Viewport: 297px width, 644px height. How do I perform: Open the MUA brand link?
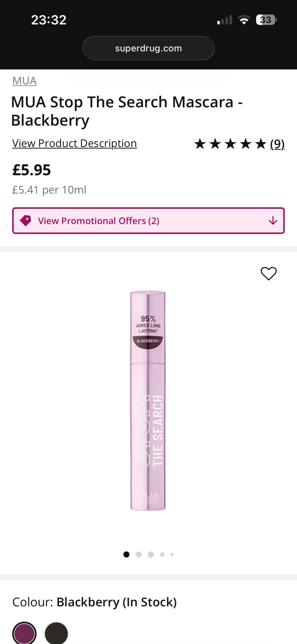pos(24,81)
